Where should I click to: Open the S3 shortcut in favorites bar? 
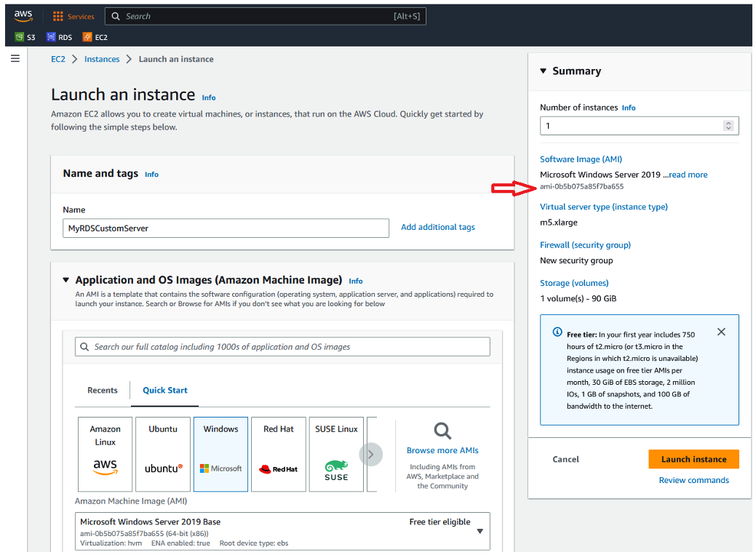[25, 37]
